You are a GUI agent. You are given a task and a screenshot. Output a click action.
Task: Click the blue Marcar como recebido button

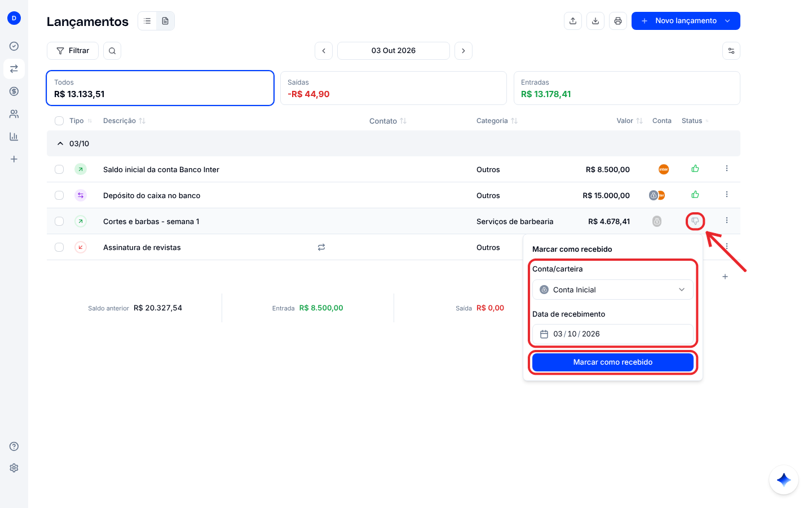pyautogui.click(x=613, y=362)
